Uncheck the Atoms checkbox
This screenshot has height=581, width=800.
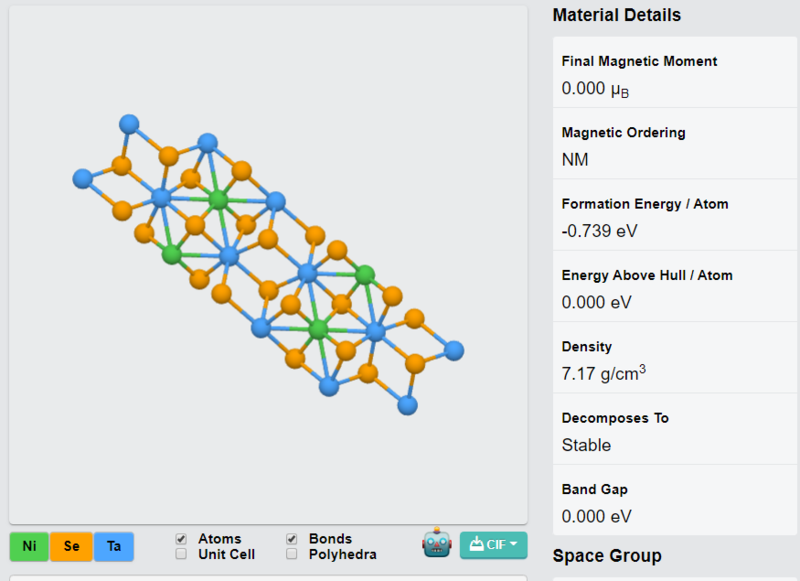(x=181, y=539)
